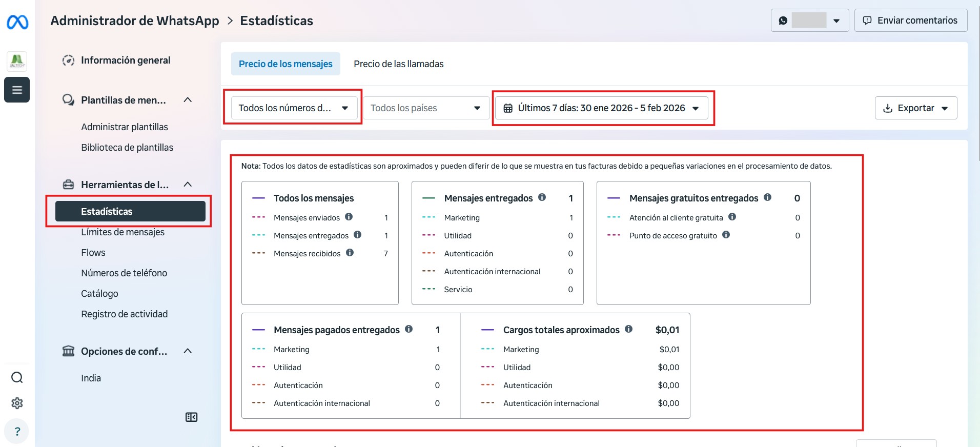Select the business account avatar thumbnail
The image size is (980, 447).
17,61
